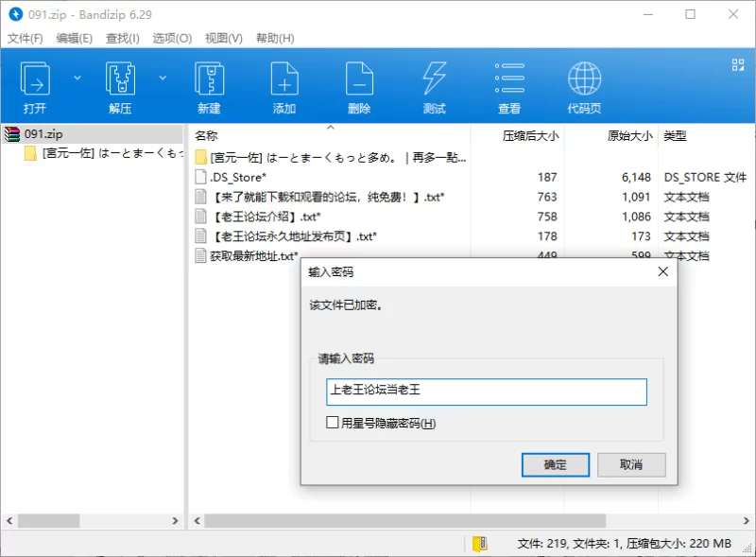Click the archive icon in the status bar
Image resolution: width=756 pixels, height=557 pixels.
[x=480, y=544]
